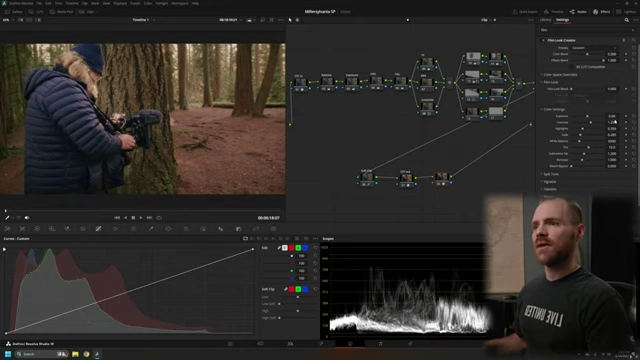Toggle channel linking in curves Edit
Image resolution: width=640 pixels, height=360 pixels.
coord(279,248)
